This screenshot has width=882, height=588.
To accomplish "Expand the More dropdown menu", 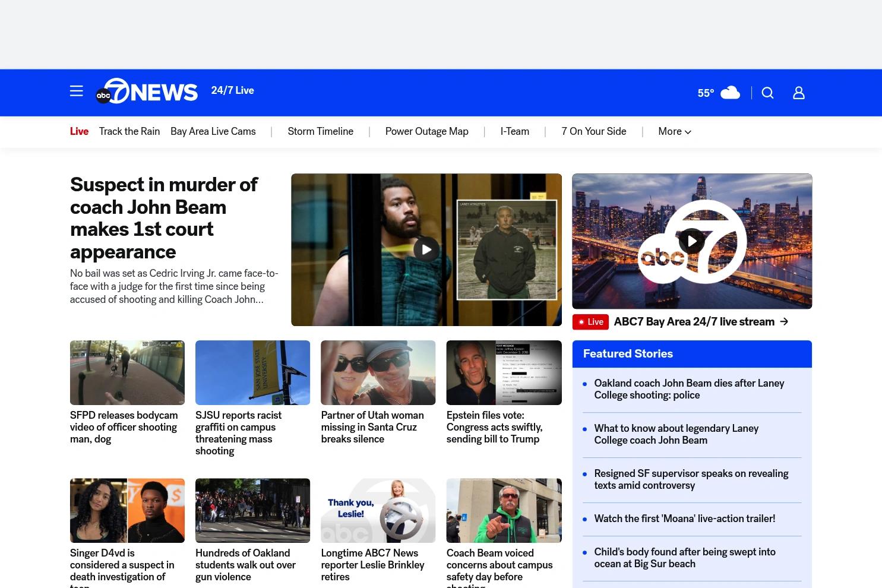I will tap(675, 132).
